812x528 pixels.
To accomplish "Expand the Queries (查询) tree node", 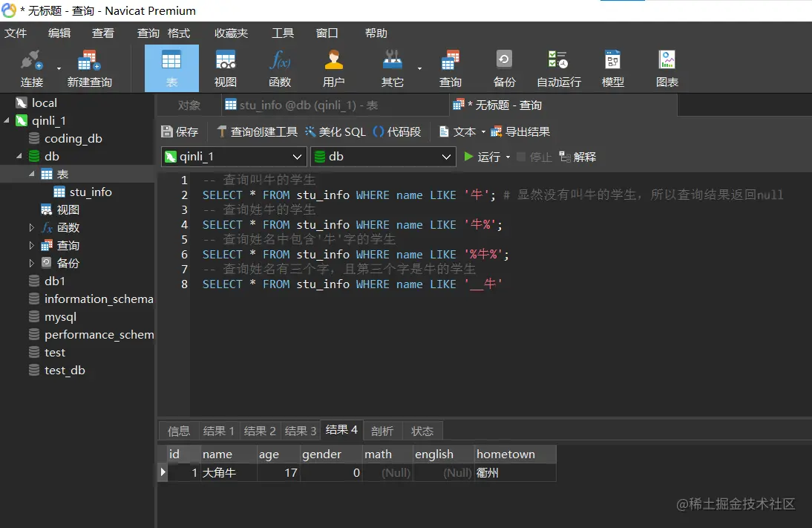I will tap(32, 245).
